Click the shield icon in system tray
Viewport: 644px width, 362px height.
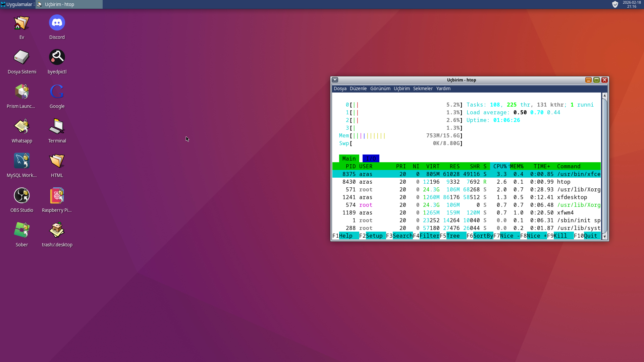click(615, 4)
